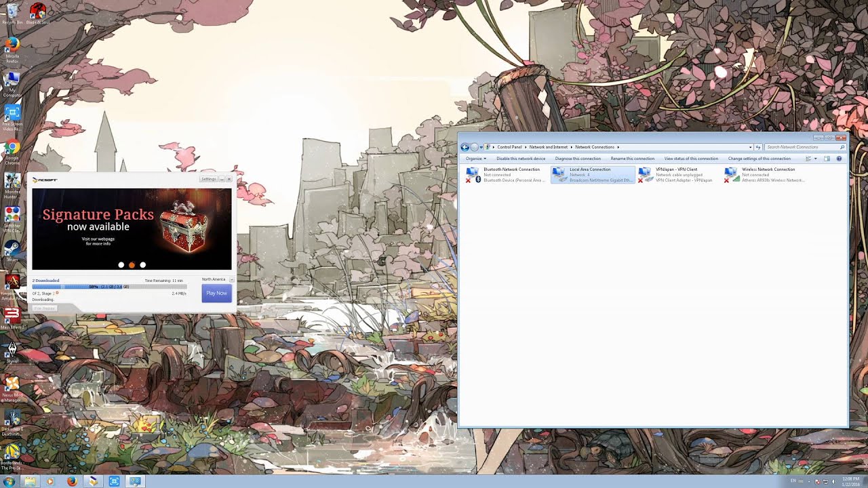
Task: Click the File Repair button in launcher
Action: 45,308
